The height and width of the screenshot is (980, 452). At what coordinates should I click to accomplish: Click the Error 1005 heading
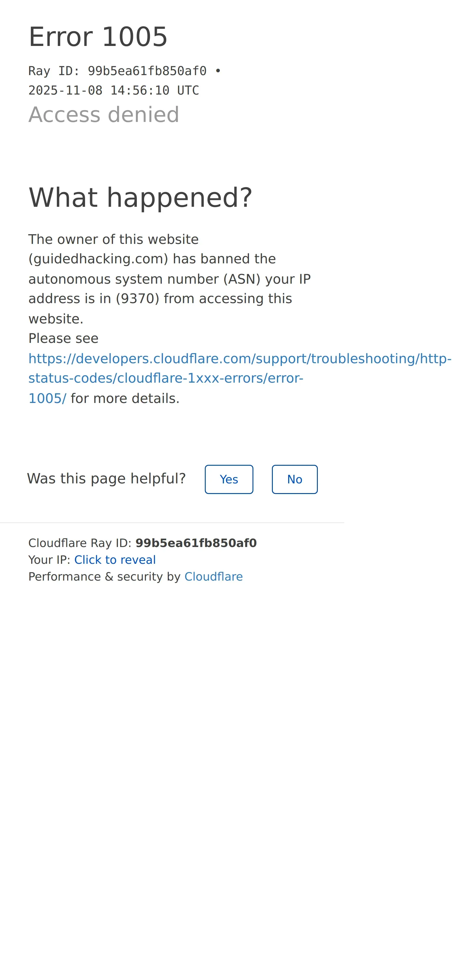pyautogui.click(x=98, y=37)
